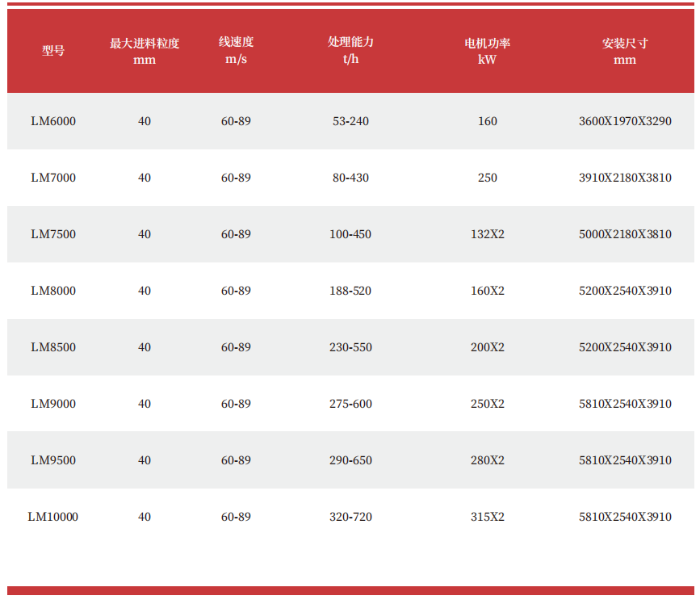Click the 53-240 capacity value
700x604 pixels.
point(350,121)
